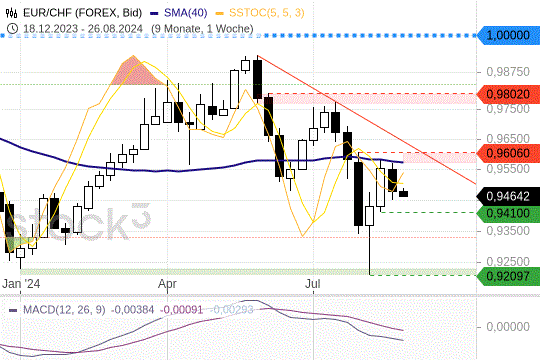Select the green 0,94100 support marker

[x=508, y=213]
